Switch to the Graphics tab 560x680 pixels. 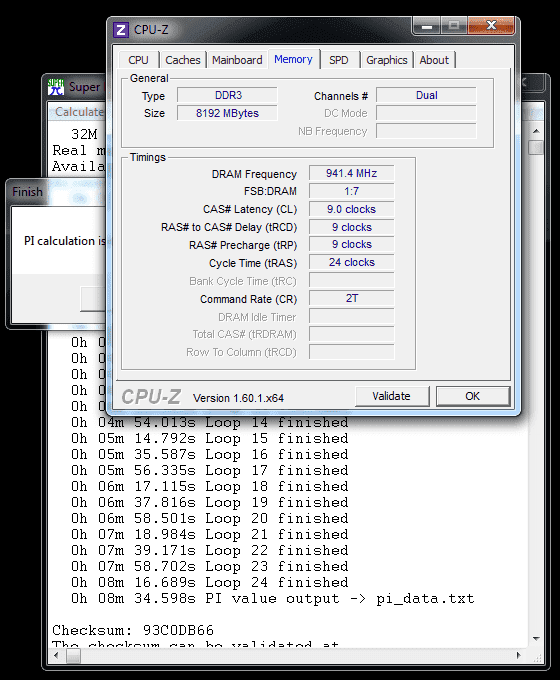tap(387, 60)
